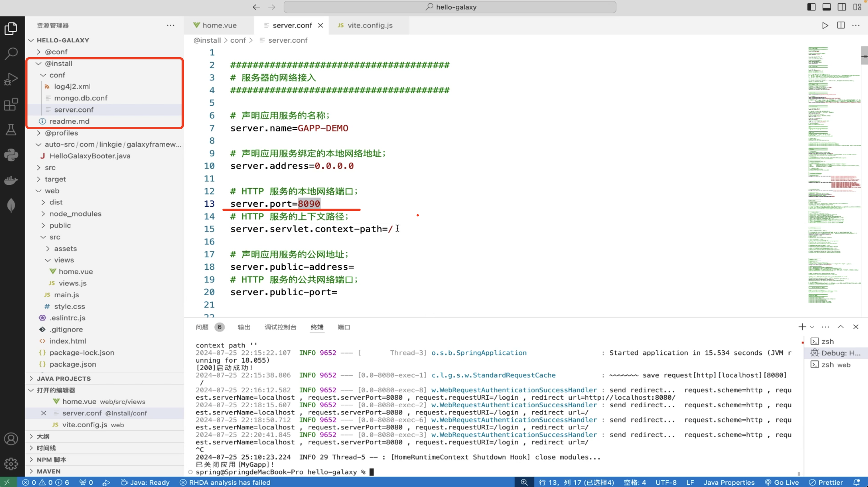
Task: Maximize the panel with the up chevron
Action: 841,327
